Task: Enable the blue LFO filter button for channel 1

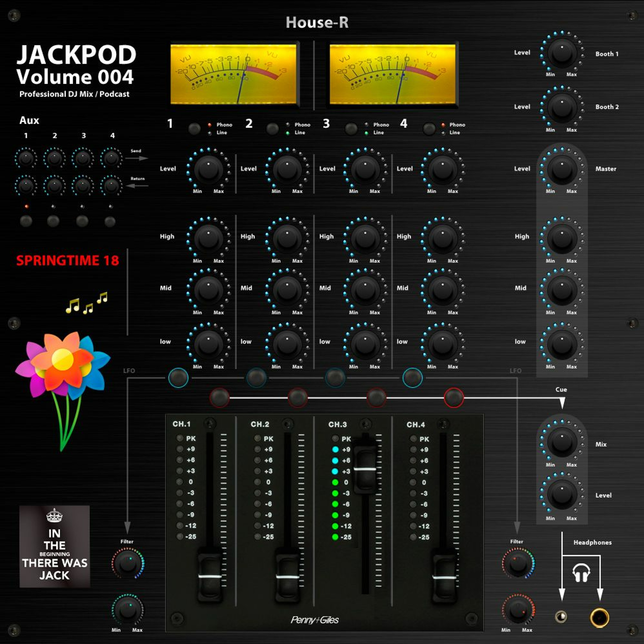Action: [x=178, y=378]
